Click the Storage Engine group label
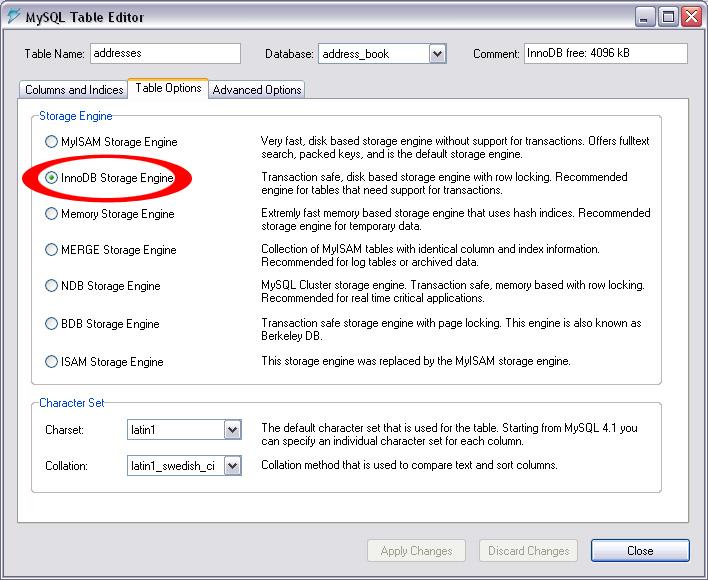708x580 pixels. [x=75, y=116]
